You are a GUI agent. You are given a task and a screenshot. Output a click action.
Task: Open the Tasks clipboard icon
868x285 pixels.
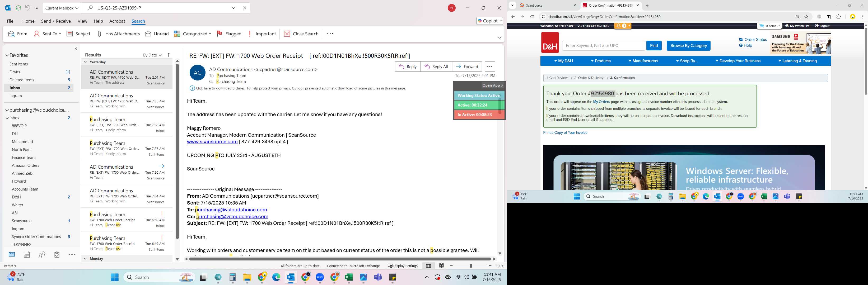pos(57,255)
